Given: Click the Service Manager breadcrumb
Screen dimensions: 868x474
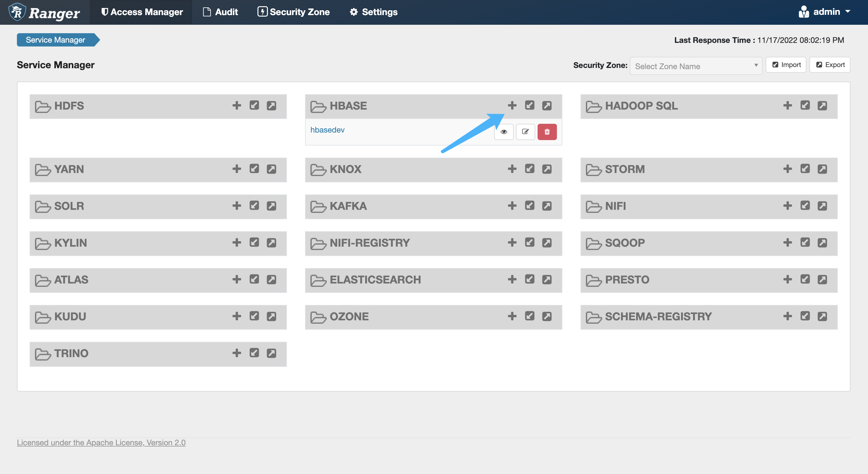Looking at the screenshot, I should pyautogui.click(x=56, y=40).
